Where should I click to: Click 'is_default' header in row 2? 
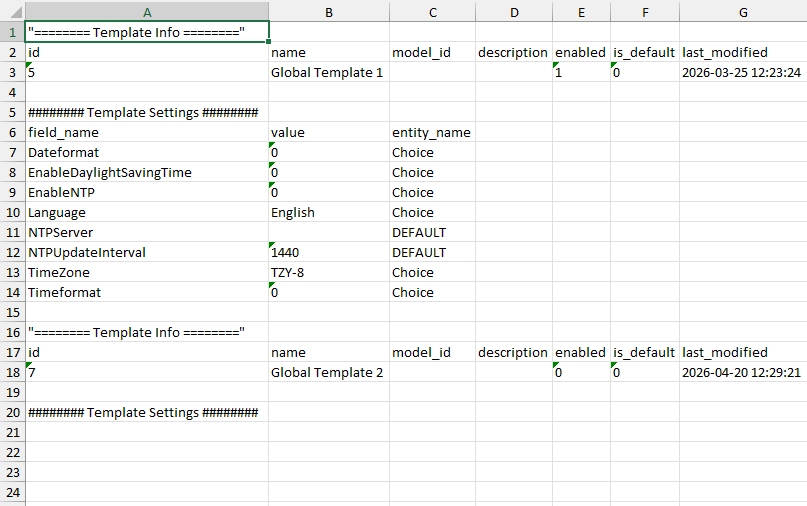click(645, 53)
